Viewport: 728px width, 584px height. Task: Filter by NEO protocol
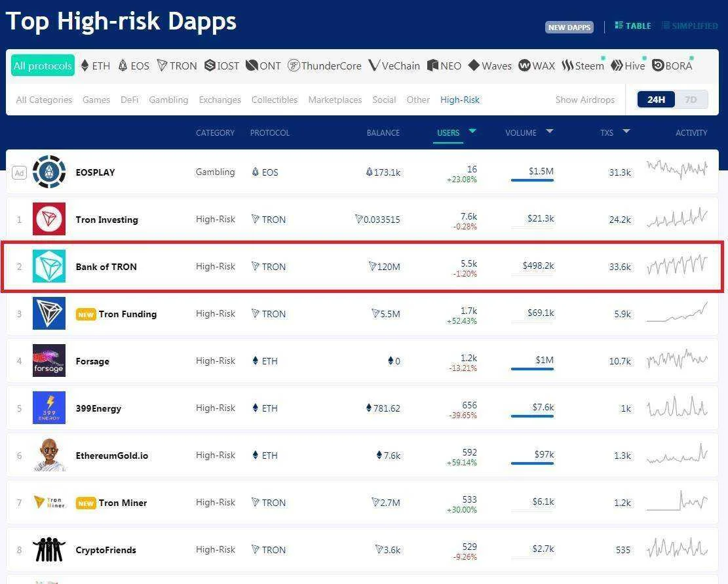(444, 66)
